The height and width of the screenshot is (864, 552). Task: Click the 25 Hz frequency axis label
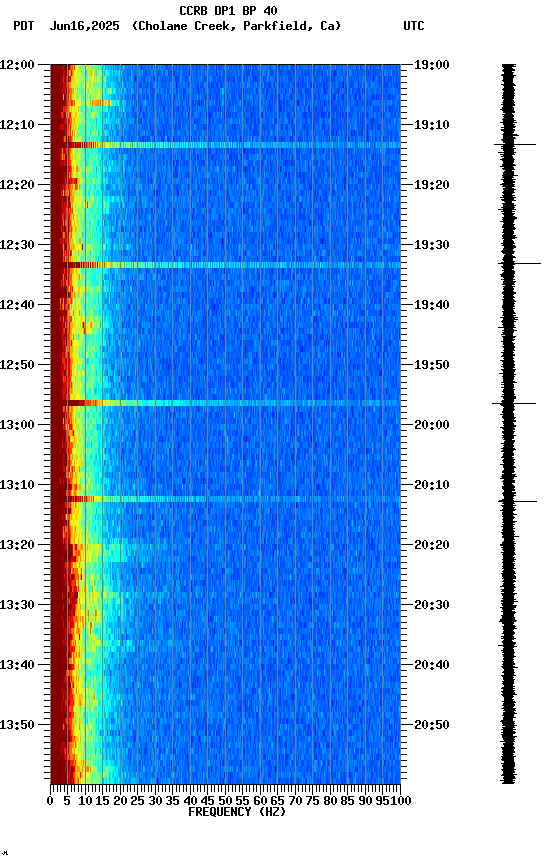[138, 801]
